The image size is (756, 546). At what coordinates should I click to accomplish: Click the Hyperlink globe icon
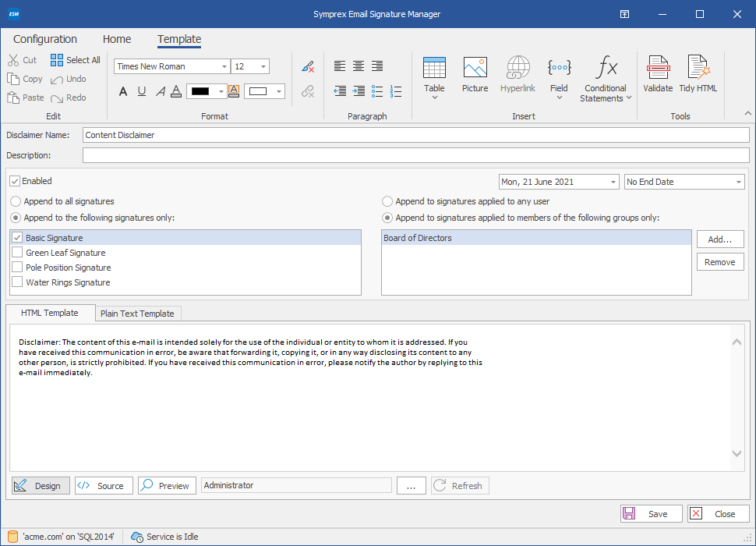click(518, 68)
